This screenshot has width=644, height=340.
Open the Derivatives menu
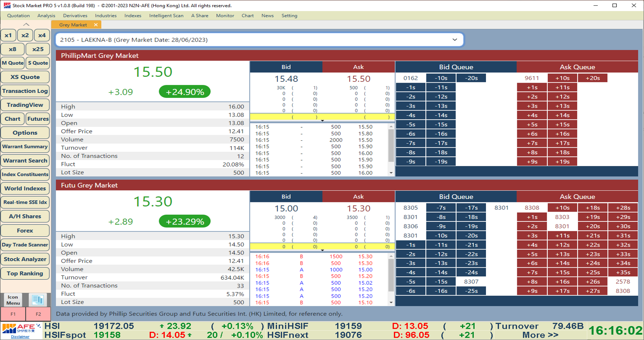tap(75, 16)
